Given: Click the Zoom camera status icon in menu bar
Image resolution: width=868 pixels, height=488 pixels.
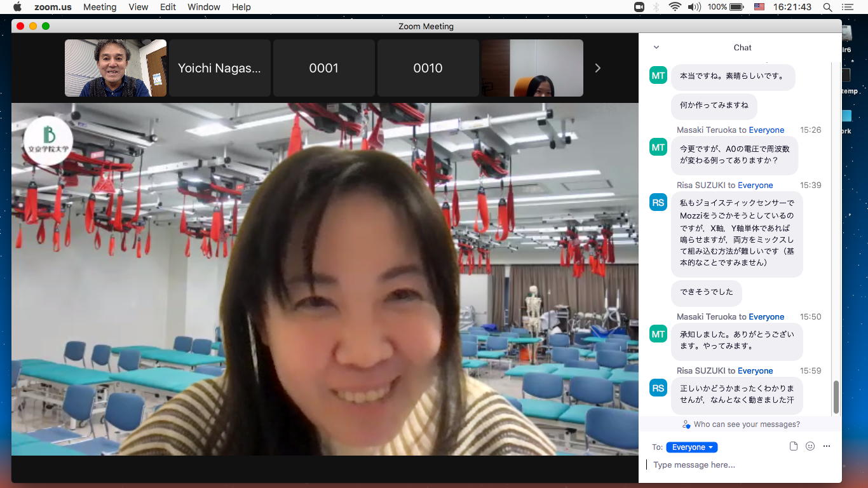Looking at the screenshot, I should click(x=639, y=7).
